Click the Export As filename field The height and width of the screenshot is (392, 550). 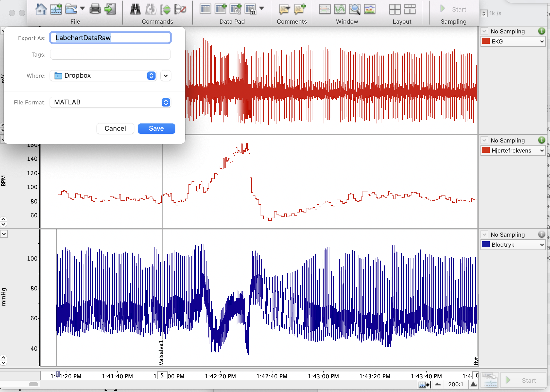tap(110, 38)
